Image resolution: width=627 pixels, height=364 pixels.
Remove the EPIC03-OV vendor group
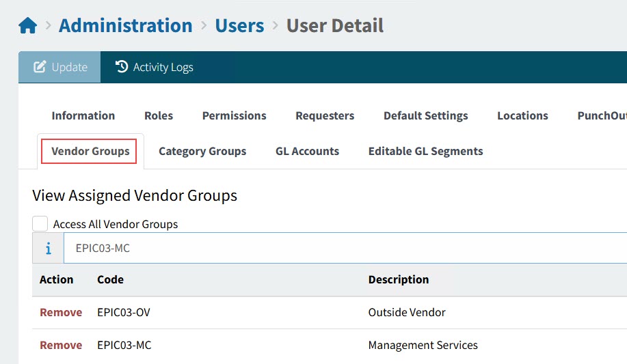click(61, 312)
